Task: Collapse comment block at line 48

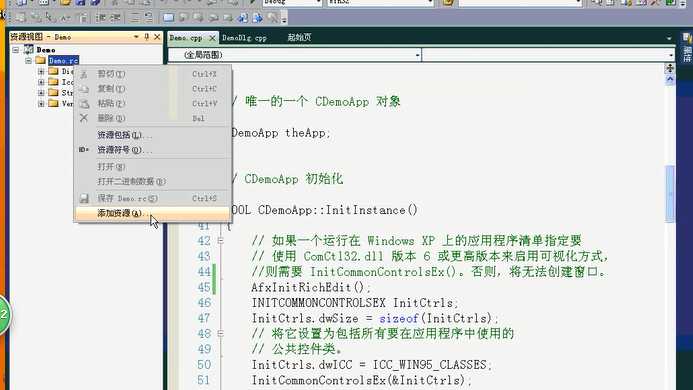Action: [221, 333]
